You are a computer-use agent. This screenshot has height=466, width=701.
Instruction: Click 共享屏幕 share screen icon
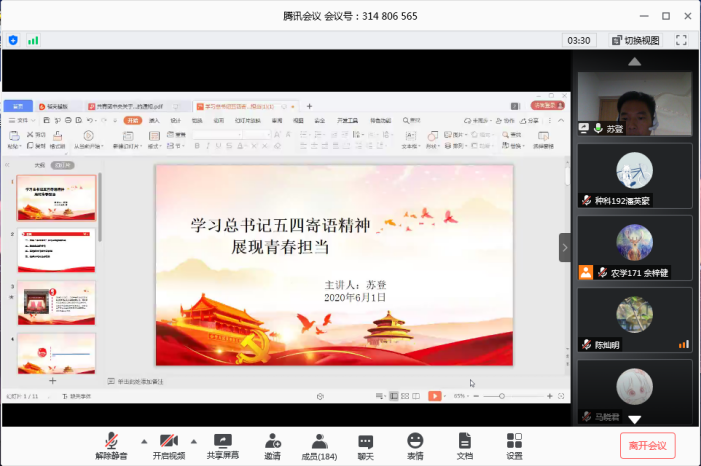[x=222, y=446]
